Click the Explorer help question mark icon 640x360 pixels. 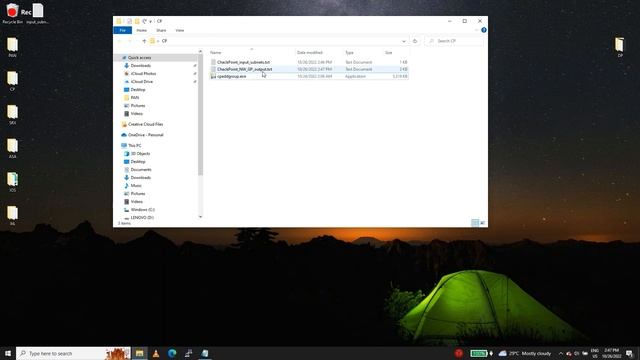coord(483,30)
